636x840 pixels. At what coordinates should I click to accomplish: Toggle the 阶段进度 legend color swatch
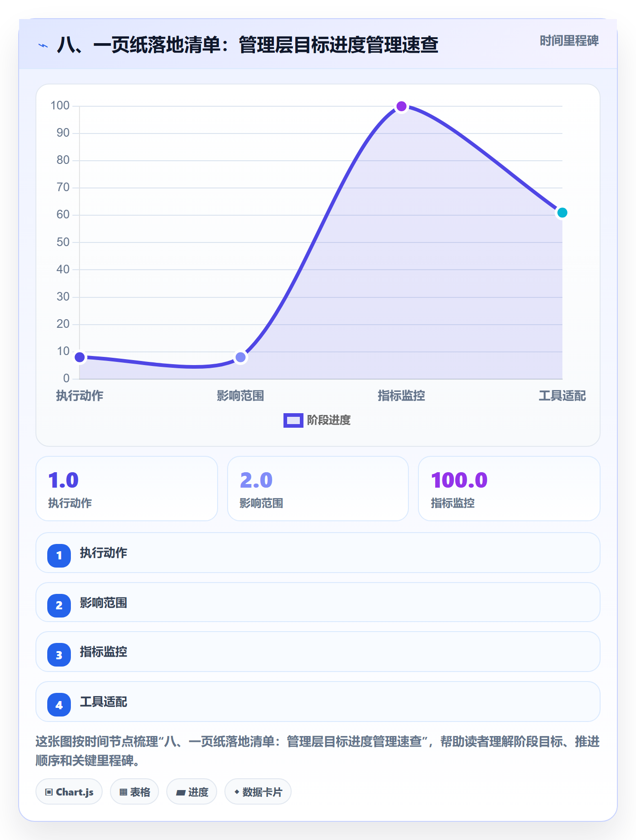pyautogui.click(x=293, y=420)
